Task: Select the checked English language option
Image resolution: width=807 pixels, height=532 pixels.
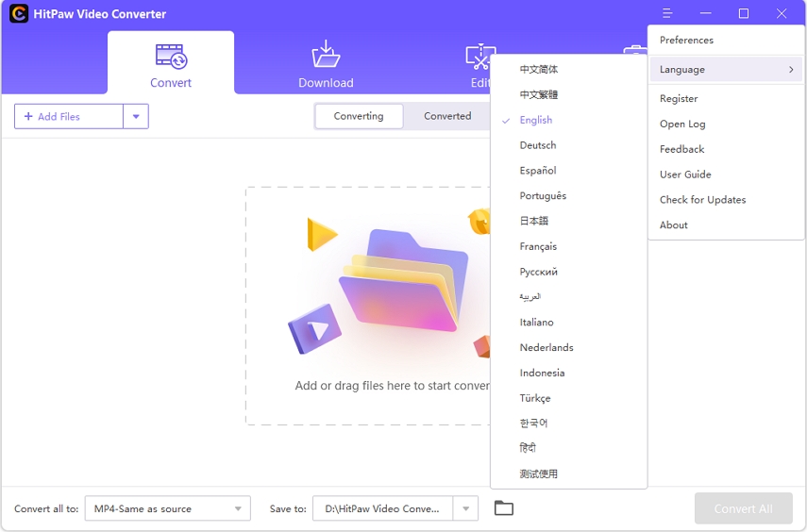Action: coord(569,120)
